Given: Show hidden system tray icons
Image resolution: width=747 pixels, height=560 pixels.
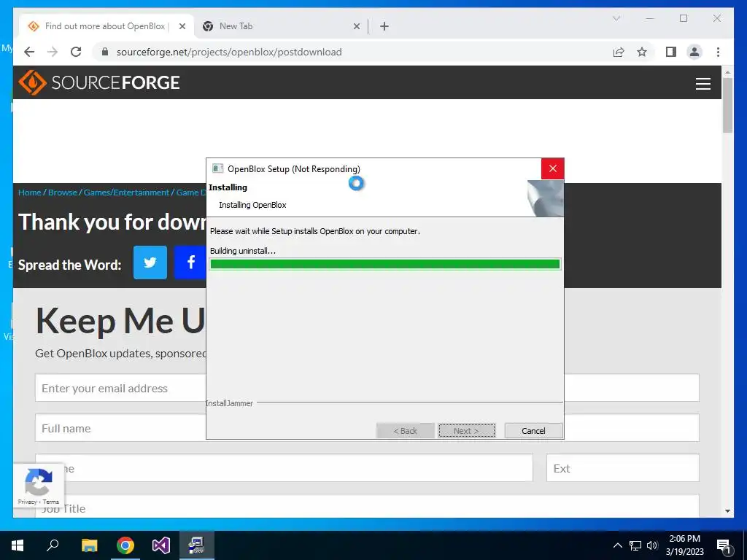Looking at the screenshot, I should click(x=617, y=545).
